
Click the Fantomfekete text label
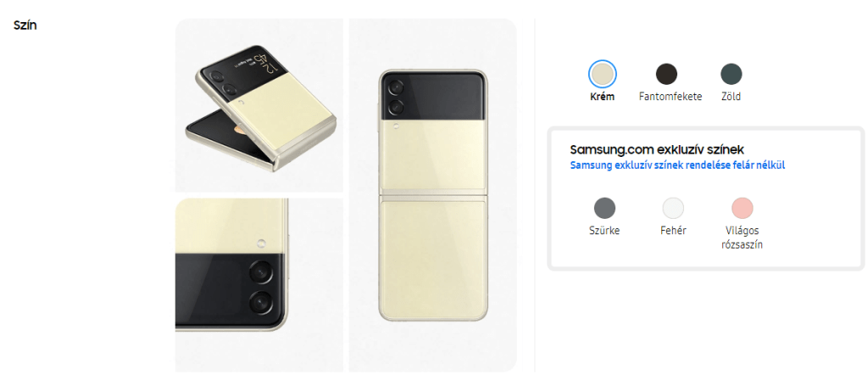point(670,97)
